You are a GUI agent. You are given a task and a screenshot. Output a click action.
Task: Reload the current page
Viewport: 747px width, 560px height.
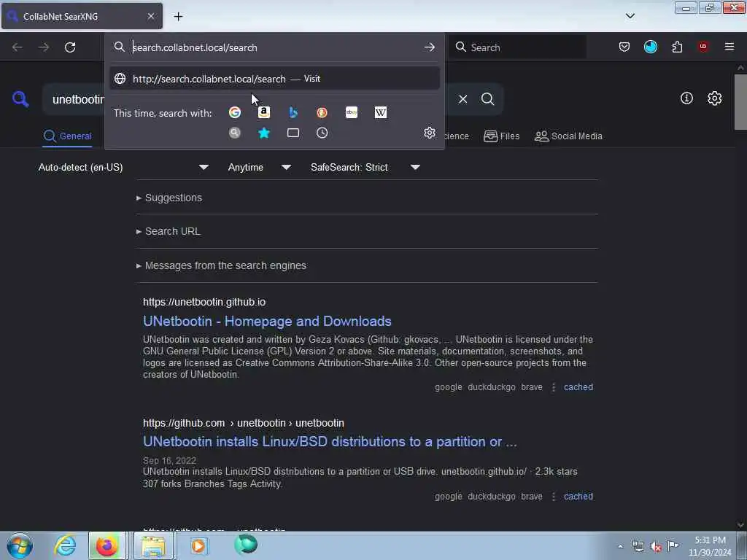[70, 47]
